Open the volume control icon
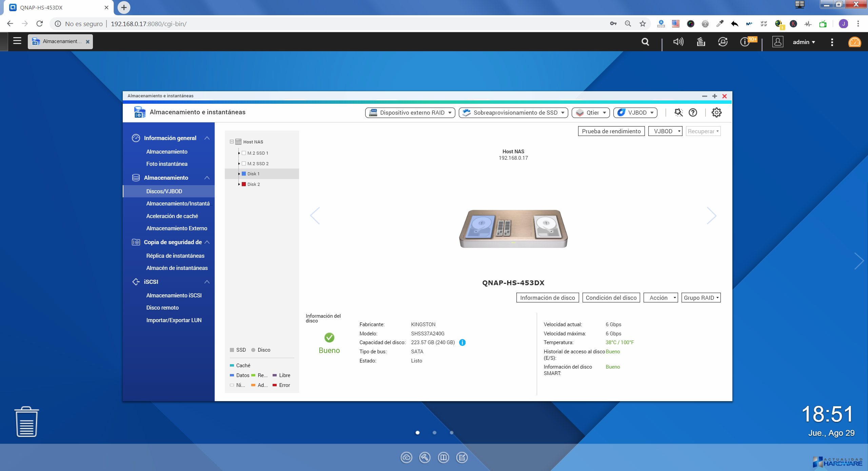The width and height of the screenshot is (868, 471). point(677,42)
